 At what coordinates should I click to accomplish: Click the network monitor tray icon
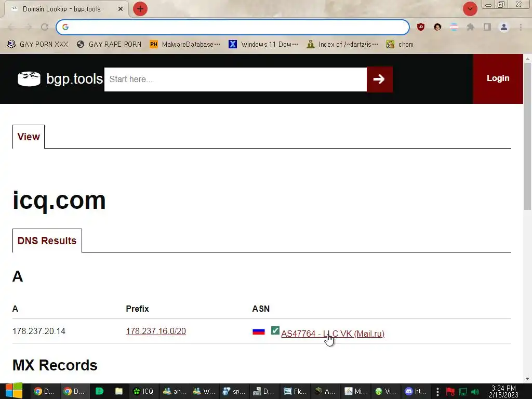tap(463, 392)
